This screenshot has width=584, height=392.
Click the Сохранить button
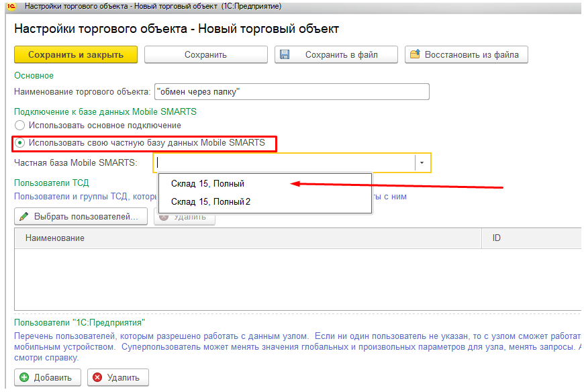(205, 55)
